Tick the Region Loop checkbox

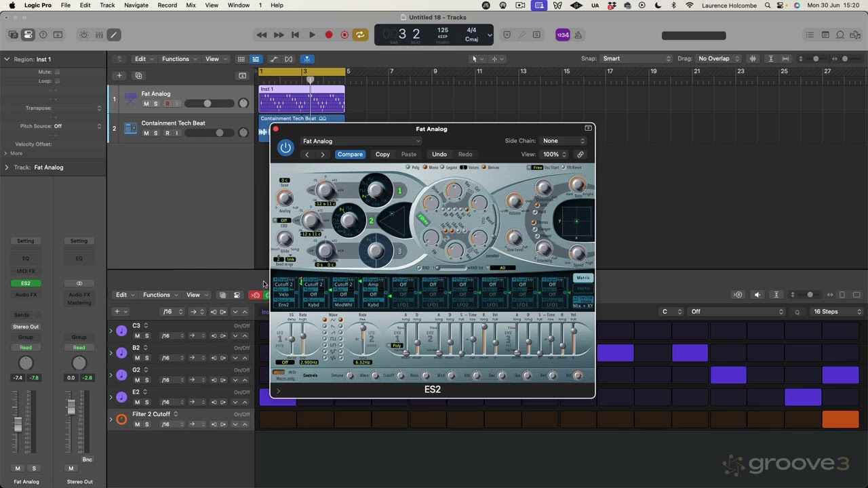coord(58,81)
